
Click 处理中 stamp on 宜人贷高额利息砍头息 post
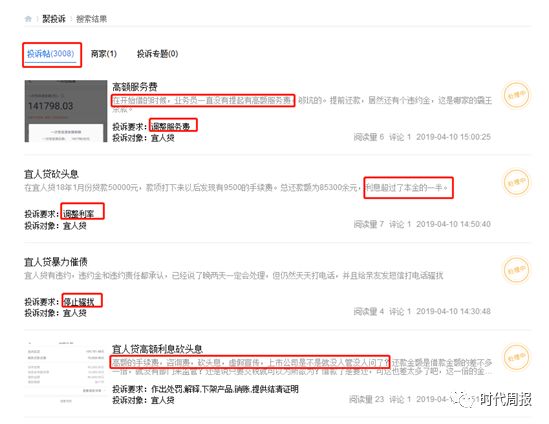coord(516,357)
